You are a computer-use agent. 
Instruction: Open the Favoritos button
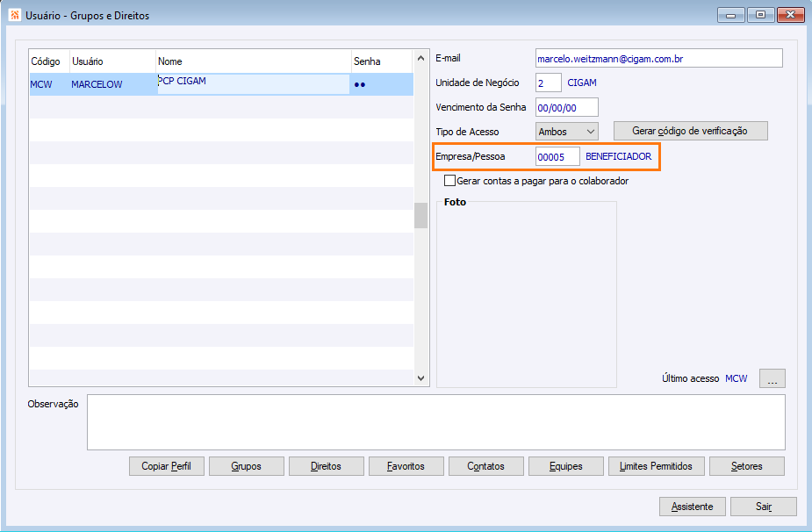406,466
